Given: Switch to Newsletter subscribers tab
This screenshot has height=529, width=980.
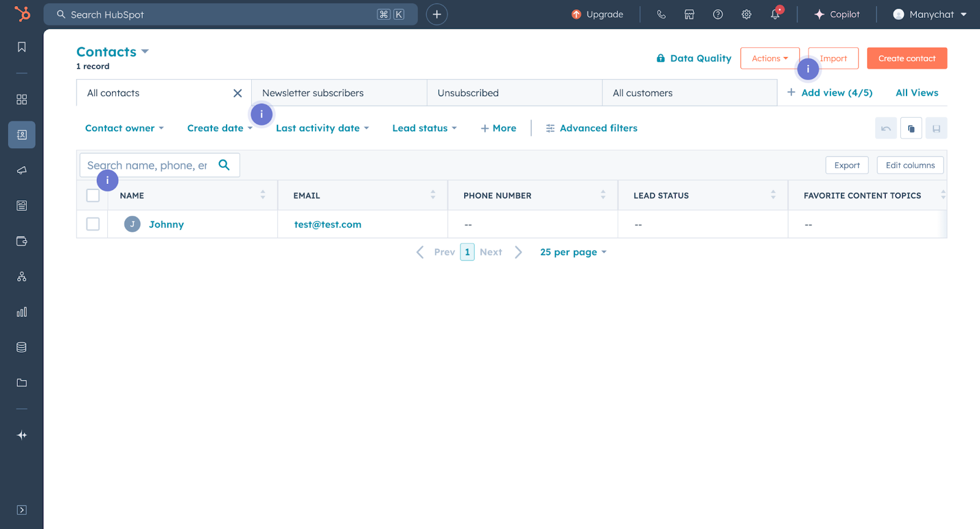Looking at the screenshot, I should pos(313,93).
